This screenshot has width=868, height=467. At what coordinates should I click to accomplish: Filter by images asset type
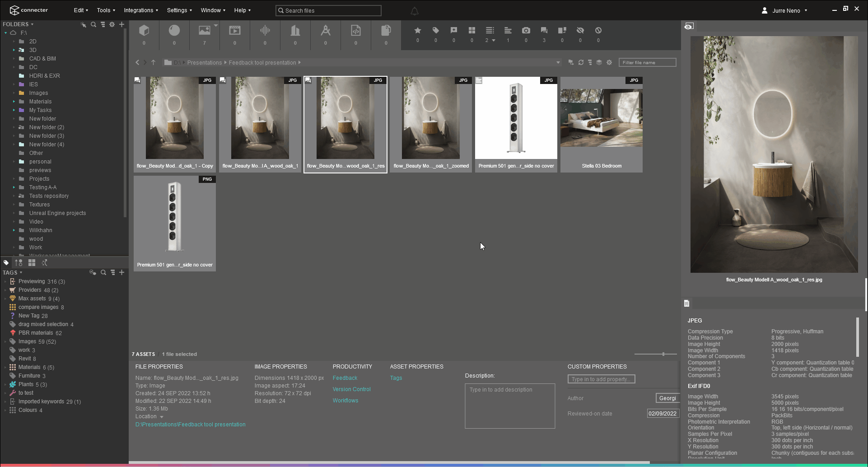point(205,31)
